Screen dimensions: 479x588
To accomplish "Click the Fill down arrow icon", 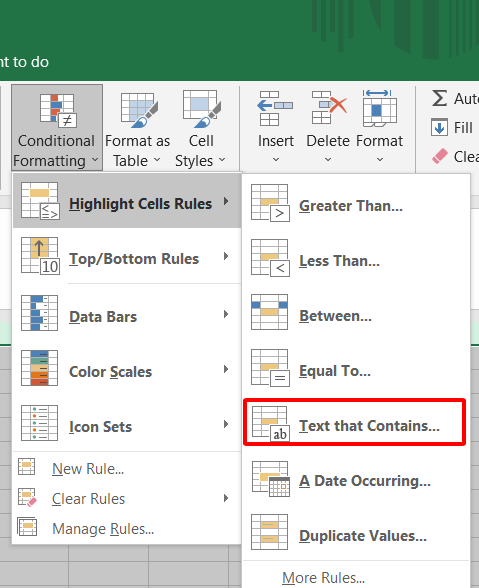I will tap(439, 127).
